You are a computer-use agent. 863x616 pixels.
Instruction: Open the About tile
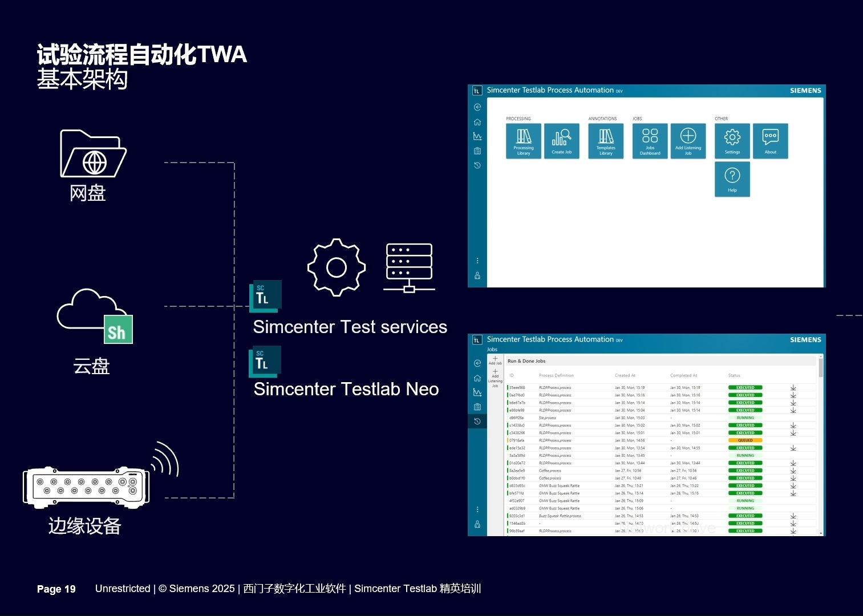coord(770,141)
